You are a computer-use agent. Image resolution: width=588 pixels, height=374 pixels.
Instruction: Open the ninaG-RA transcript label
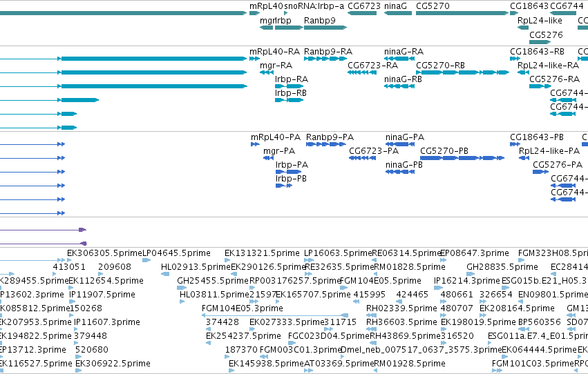pos(404,51)
